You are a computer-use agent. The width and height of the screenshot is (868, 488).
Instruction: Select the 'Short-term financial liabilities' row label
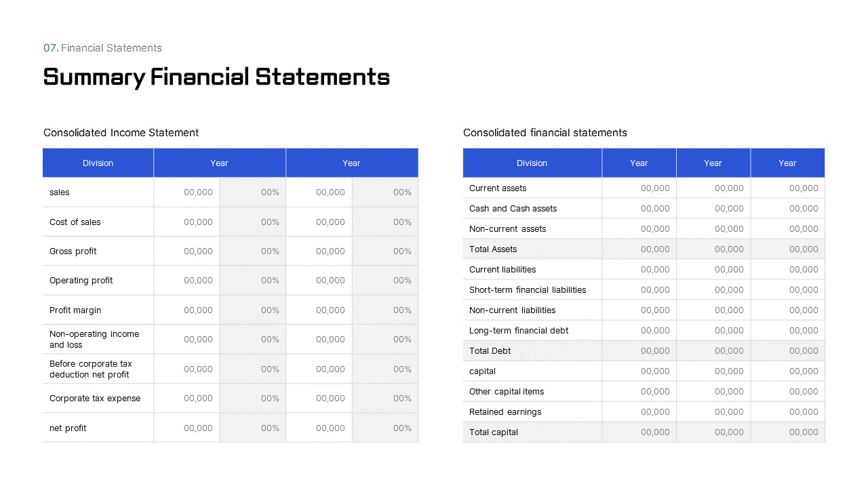(x=527, y=290)
